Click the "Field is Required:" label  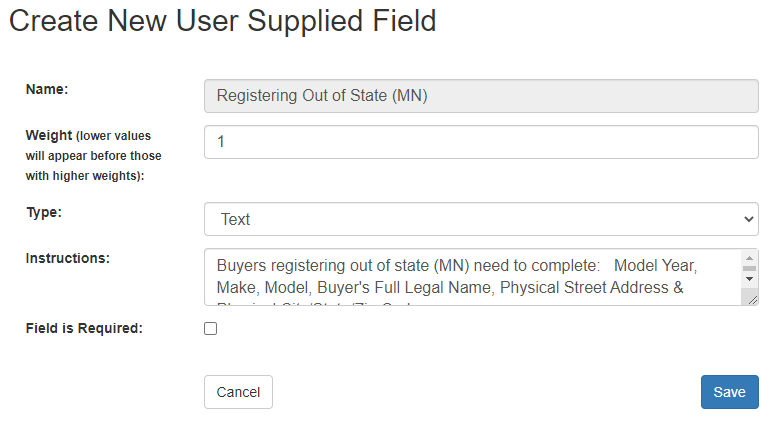84,327
